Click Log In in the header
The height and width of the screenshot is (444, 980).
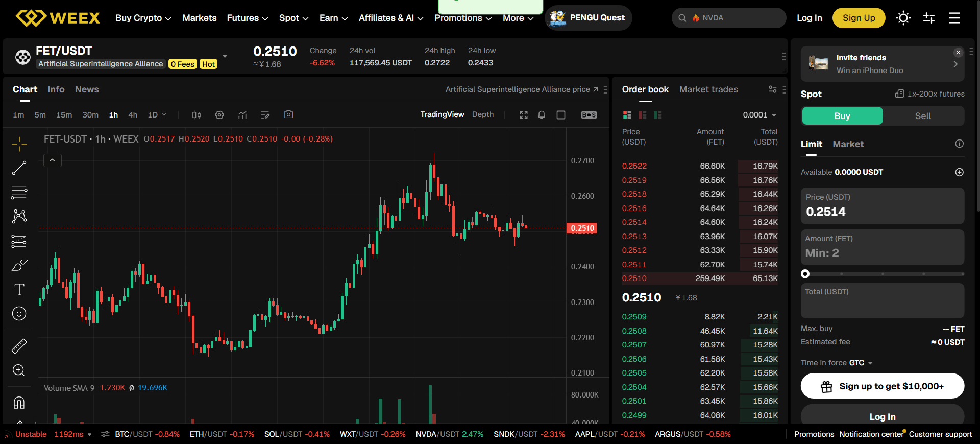point(810,18)
